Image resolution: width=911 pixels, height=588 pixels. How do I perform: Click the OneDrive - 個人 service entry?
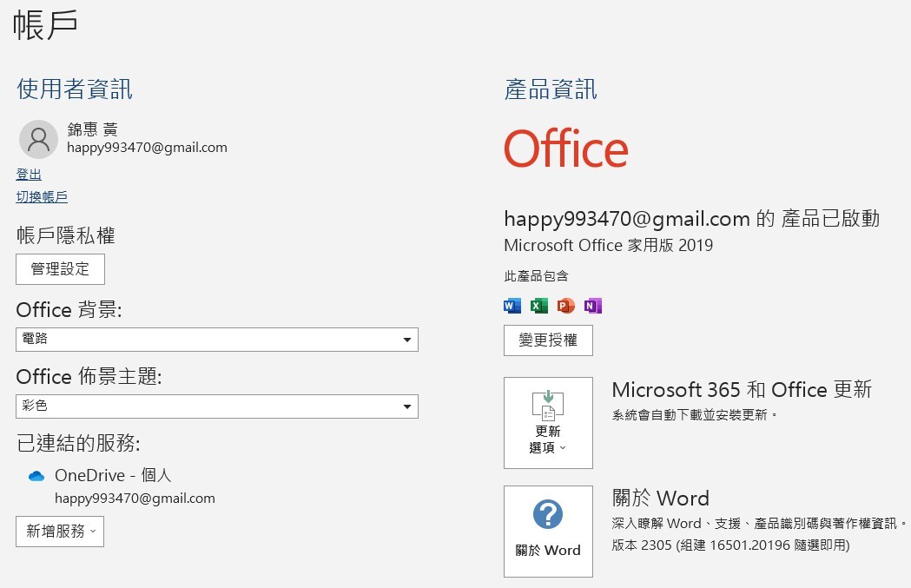click(113, 475)
